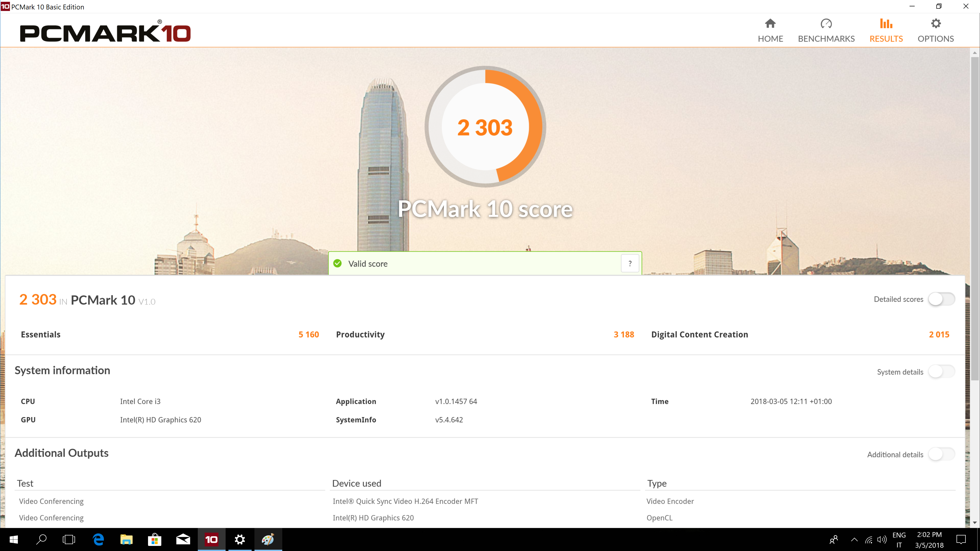Screen dimensions: 980x551
Task: Click the HOME house icon
Action: point(770,23)
